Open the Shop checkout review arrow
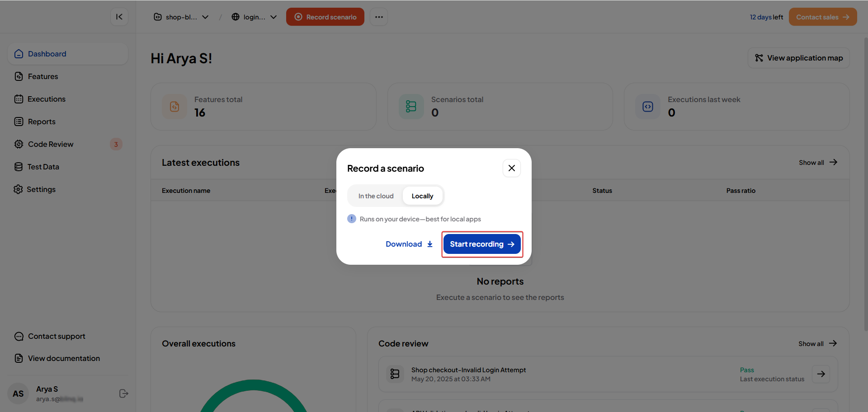 point(821,374)
